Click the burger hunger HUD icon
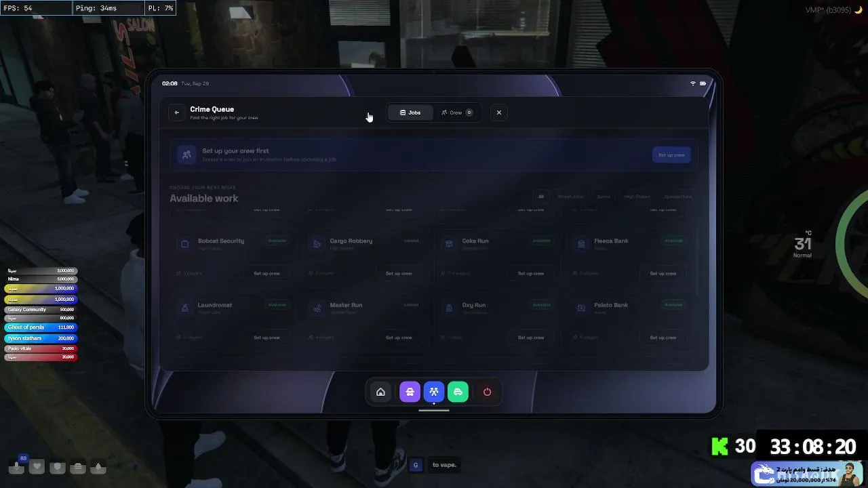The image size is (868, 488). (78, 467)
